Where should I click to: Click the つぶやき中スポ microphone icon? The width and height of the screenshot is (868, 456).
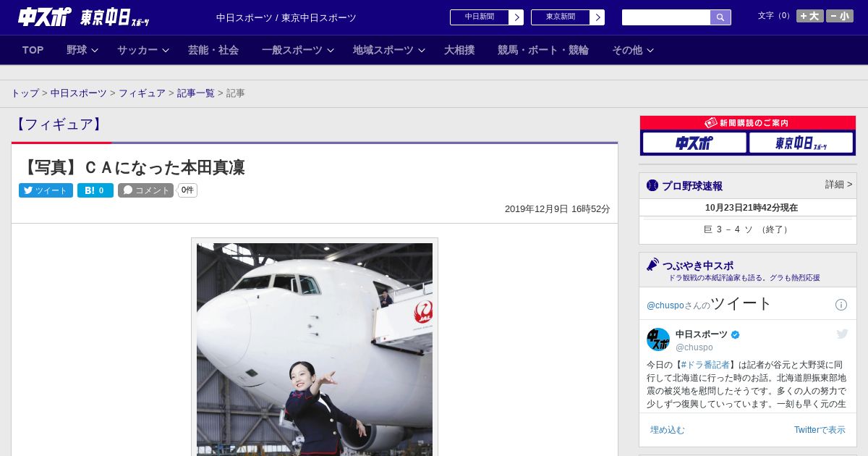tap(653, 264)
